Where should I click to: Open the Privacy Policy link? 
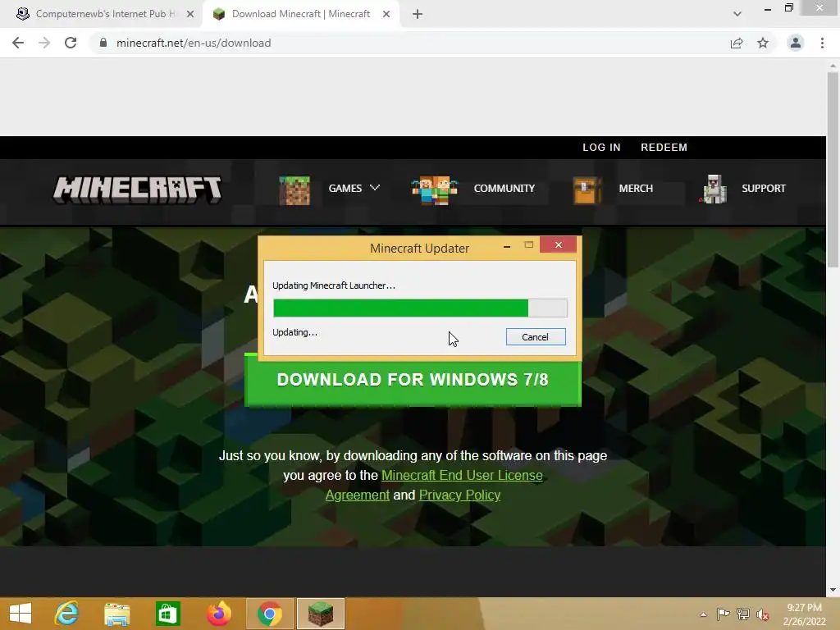(459, 495)
